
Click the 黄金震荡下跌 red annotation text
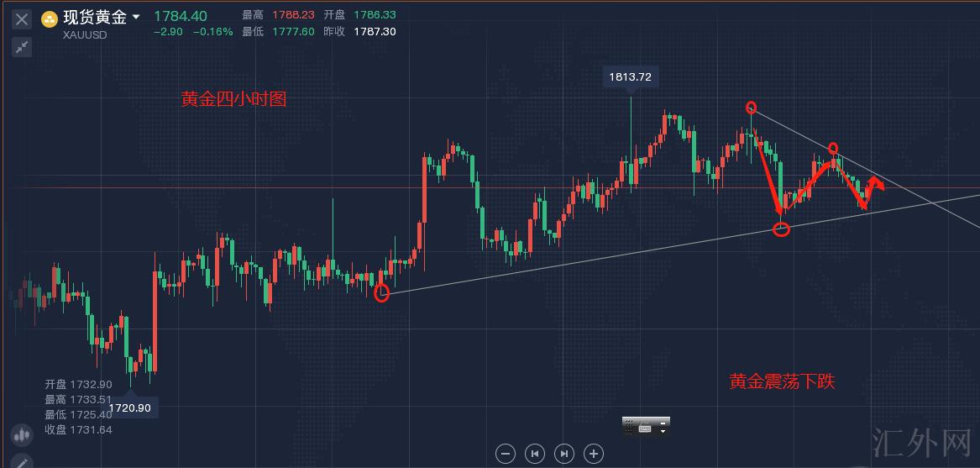point(782,382)
